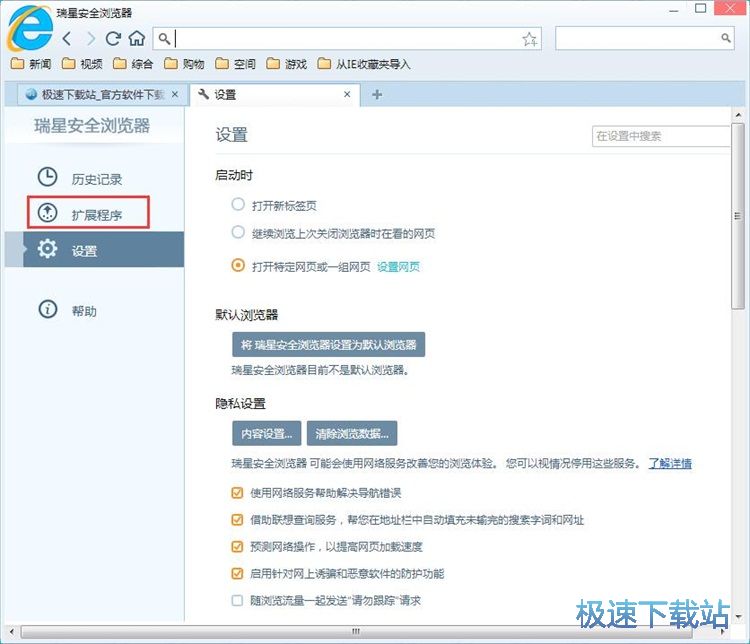Screen dimensions: 750x644
Task: Maximize the browser window
Action: [x=700, y=8]
